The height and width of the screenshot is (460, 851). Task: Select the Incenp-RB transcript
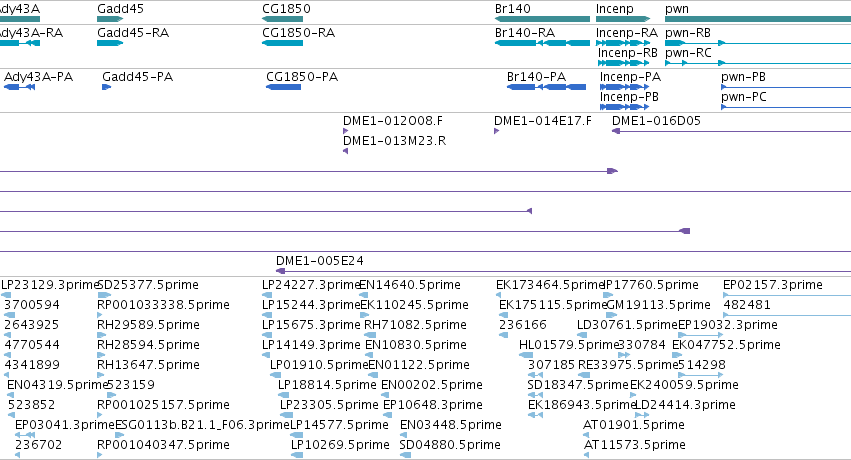tap(624, 63)
